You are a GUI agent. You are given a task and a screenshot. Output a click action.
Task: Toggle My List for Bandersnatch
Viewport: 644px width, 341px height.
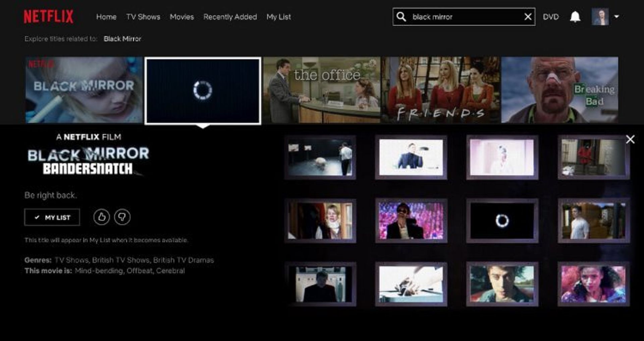(x=52, y=217)
